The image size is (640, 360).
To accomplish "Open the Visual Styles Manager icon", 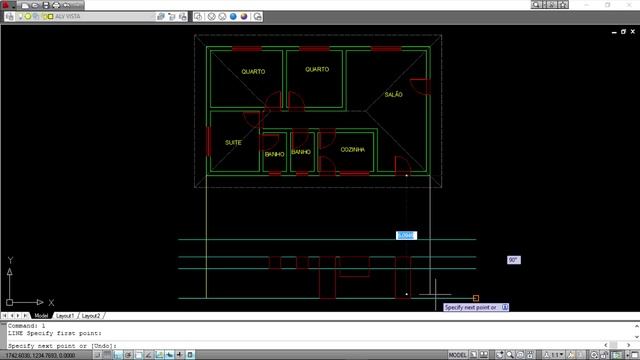I will coord(258,16).
